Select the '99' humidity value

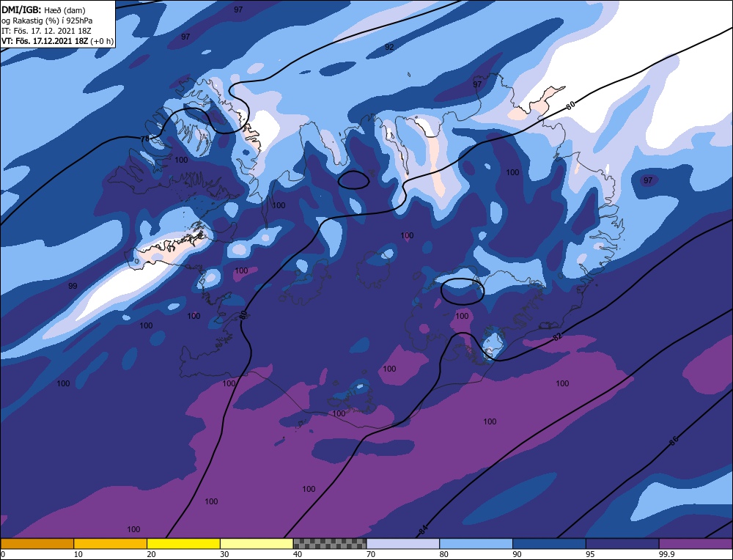[73, 286]
